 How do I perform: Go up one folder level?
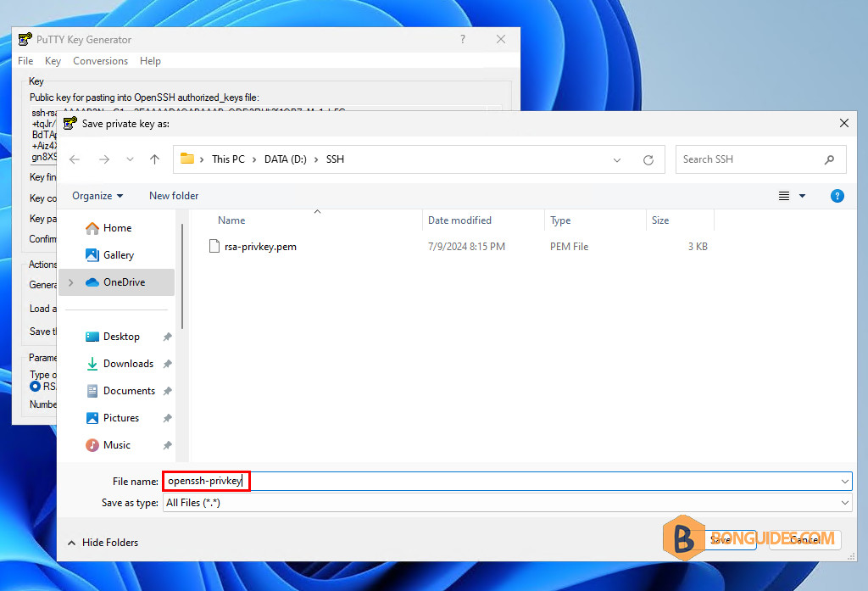click(154, 159)
